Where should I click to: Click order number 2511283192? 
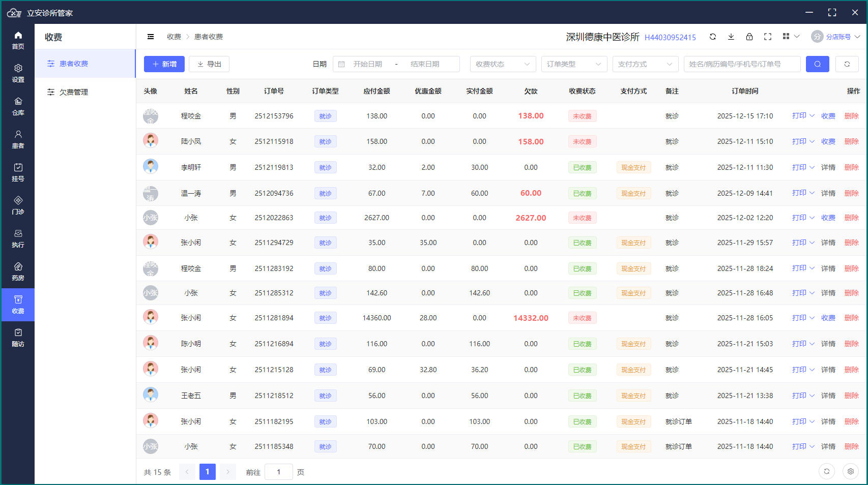tap(274, 268)
